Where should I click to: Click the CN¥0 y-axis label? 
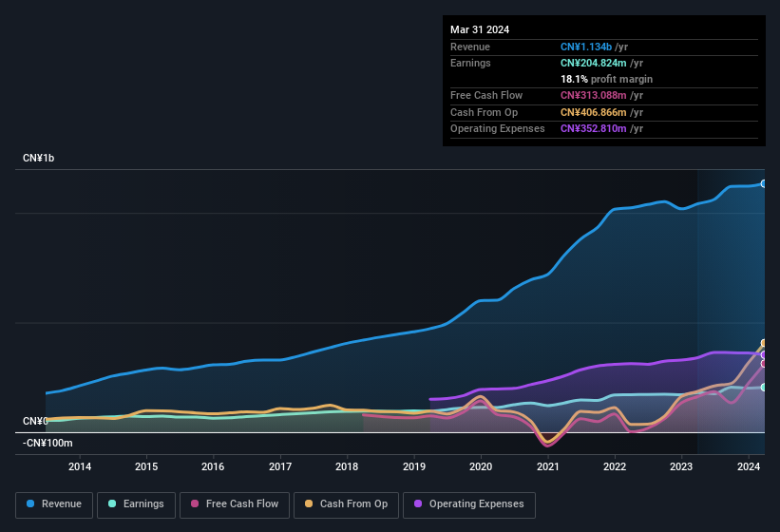point(35,421)
